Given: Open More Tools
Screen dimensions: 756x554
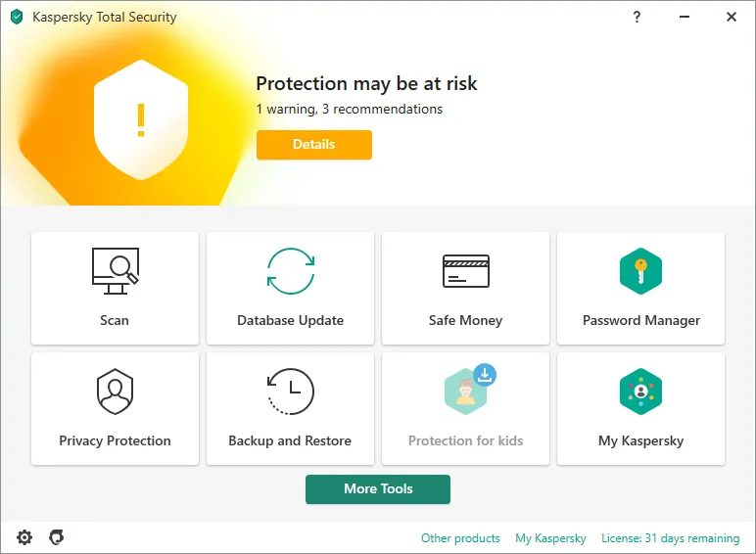Looking at the screenshot, I should [x=378, y=489].
